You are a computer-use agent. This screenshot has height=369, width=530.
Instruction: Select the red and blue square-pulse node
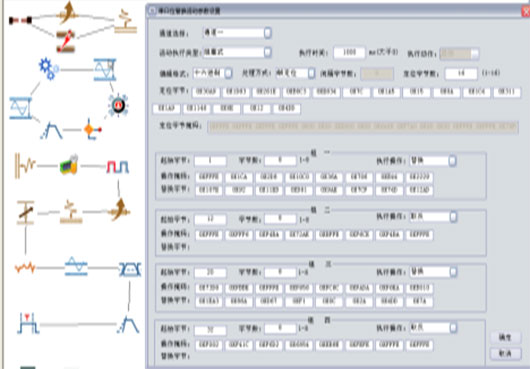point(118,167)
